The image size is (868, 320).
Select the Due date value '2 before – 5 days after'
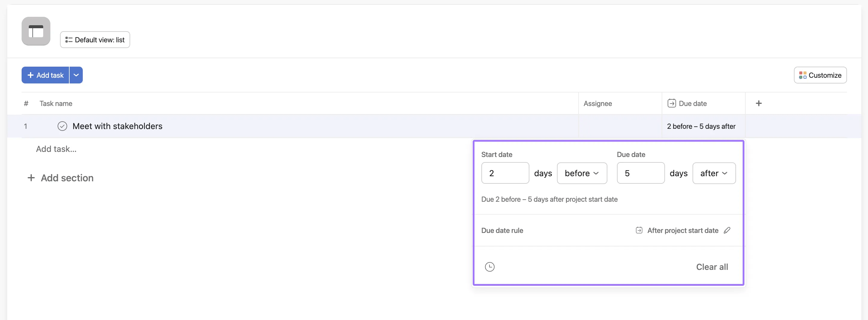pos(701,126)
